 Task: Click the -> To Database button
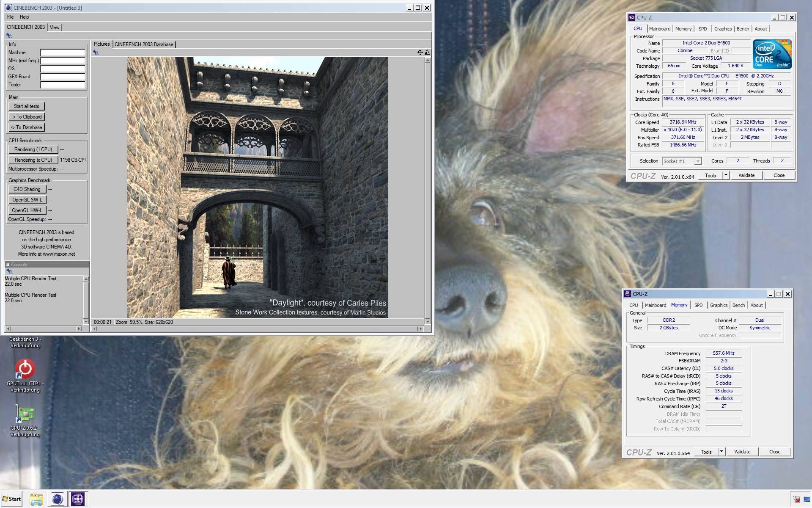pyautogui.click(x=27, y=127)
